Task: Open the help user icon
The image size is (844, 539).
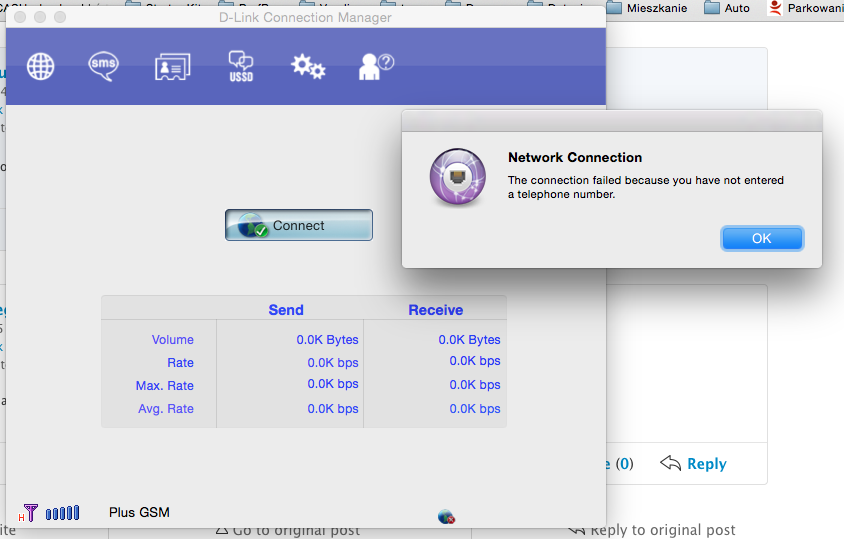Action: coord(376,67)
